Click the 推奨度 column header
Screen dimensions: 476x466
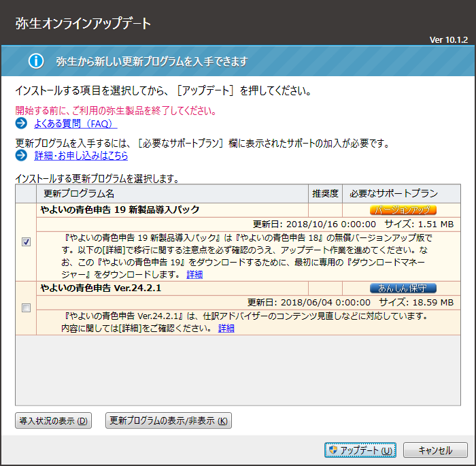[x=325, y=193]
